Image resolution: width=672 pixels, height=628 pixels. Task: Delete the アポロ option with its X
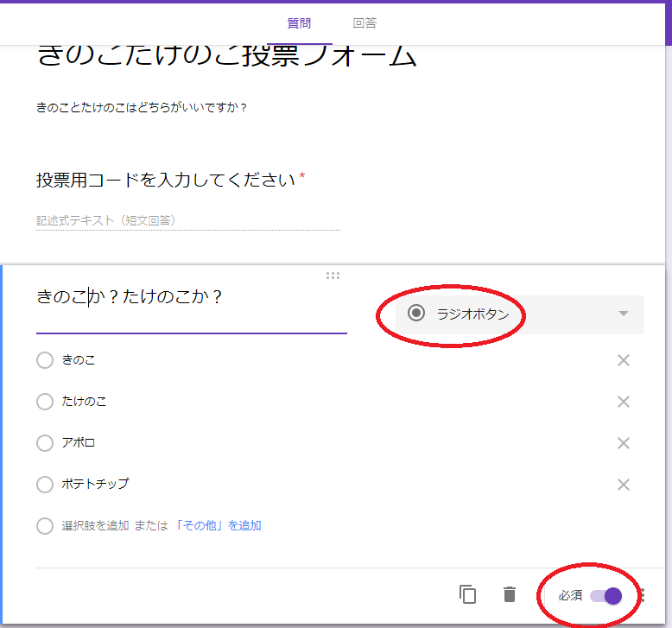coord(623,443)
